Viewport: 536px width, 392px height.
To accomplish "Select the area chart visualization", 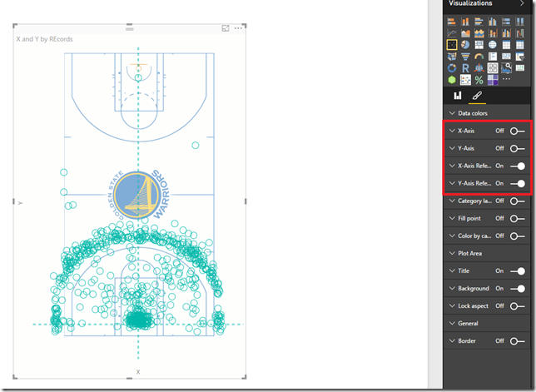I will (465, 33).
